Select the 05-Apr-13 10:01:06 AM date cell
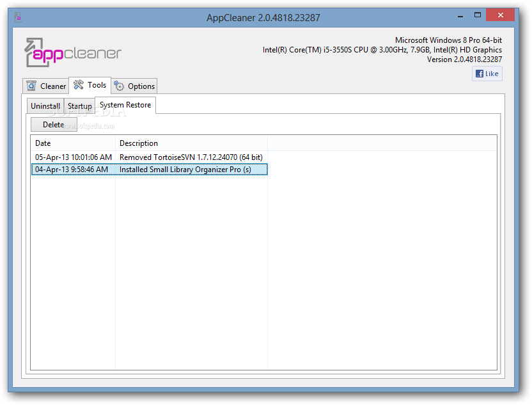Screen dimensions: 532x405 click(74, 157)
